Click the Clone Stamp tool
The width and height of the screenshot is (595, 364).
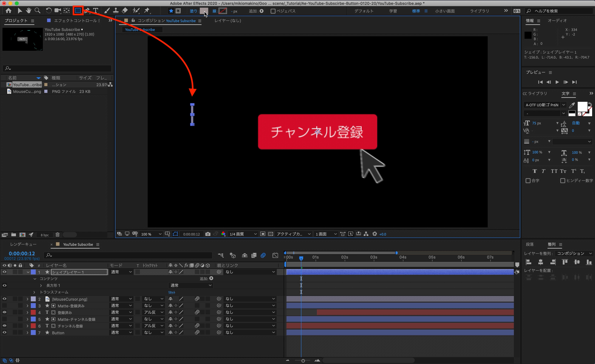pyautogui.click(x=116, y=11)
